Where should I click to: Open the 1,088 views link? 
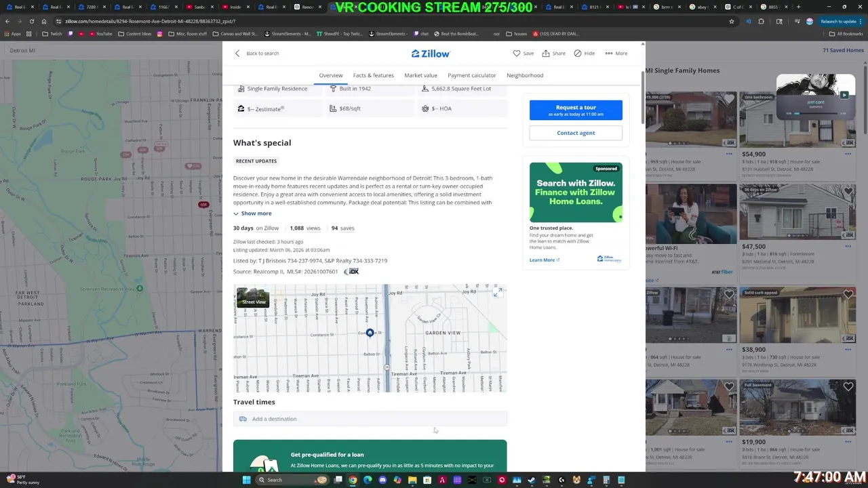tap(305, 228)
